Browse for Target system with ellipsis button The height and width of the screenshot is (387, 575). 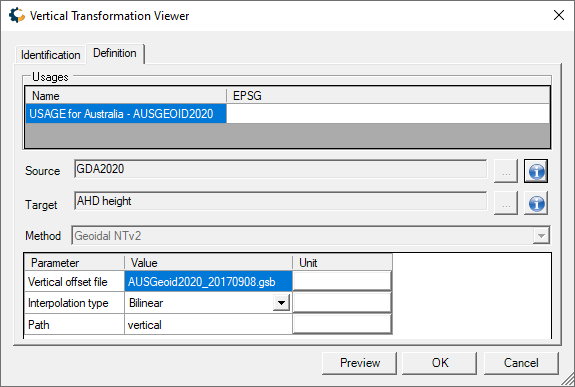point(506,203)
